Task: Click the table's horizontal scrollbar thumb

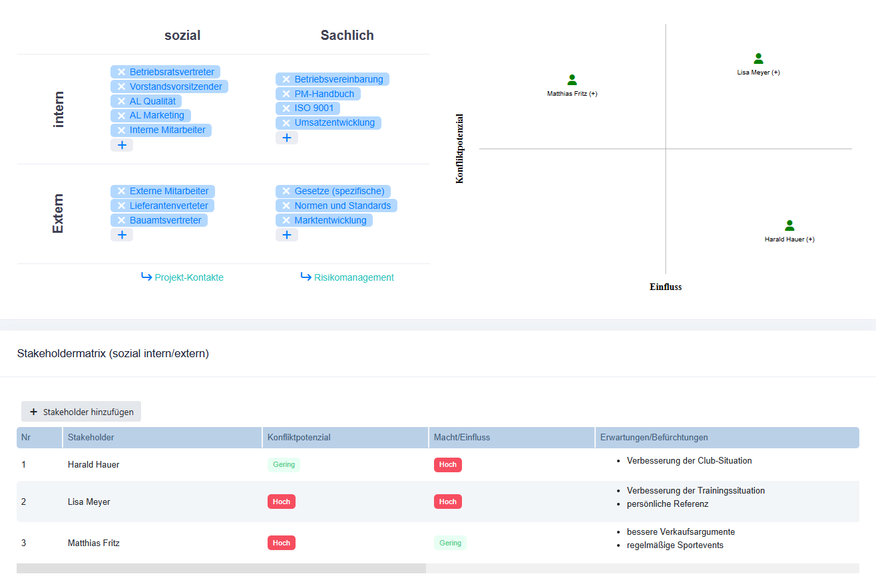Action: tap(221, 569)
